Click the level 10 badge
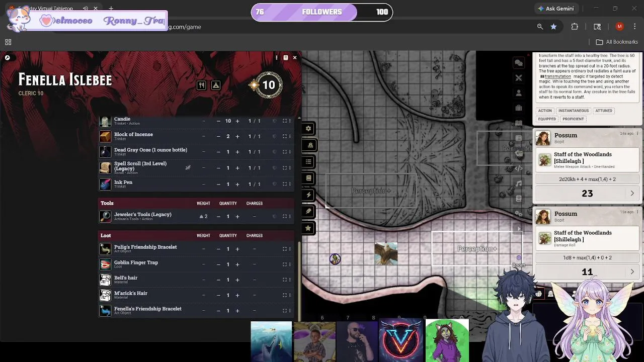 [269, 85]
